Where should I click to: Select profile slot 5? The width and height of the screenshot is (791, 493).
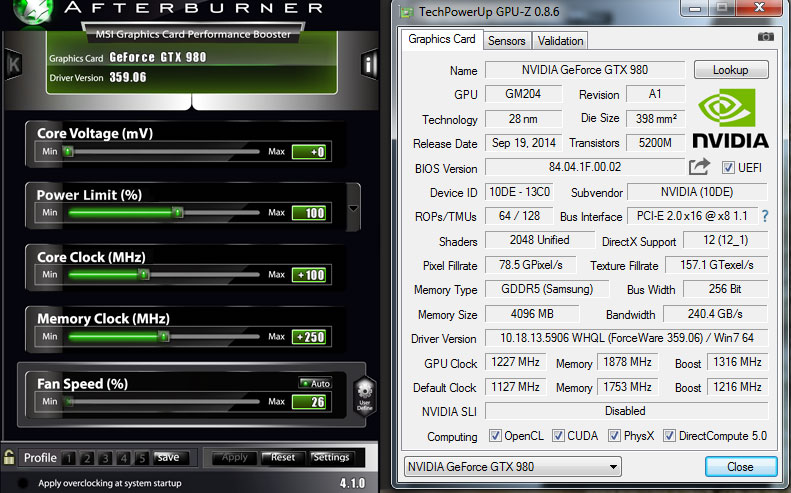(142, 458)
